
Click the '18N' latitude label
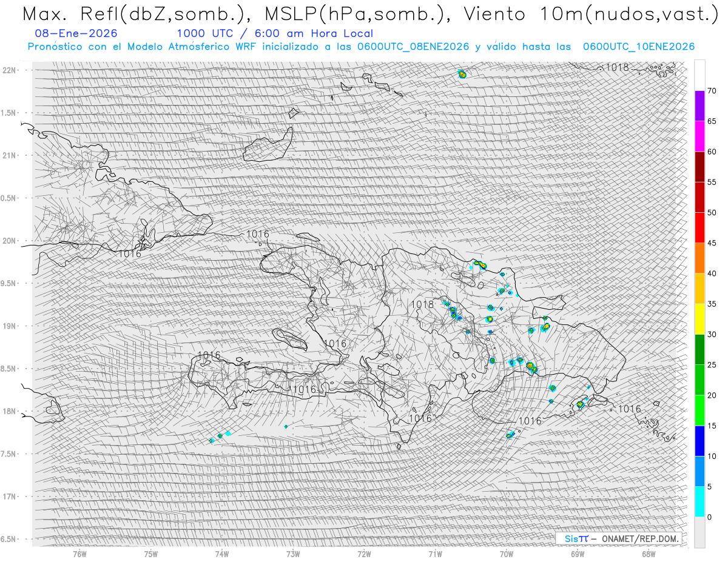(x=10, y=411)
